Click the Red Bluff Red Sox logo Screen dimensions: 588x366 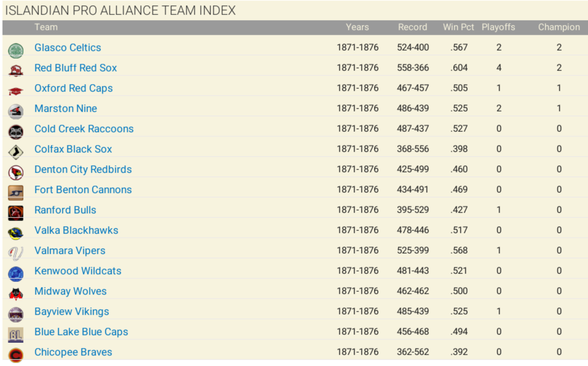[x=16, y=70]
